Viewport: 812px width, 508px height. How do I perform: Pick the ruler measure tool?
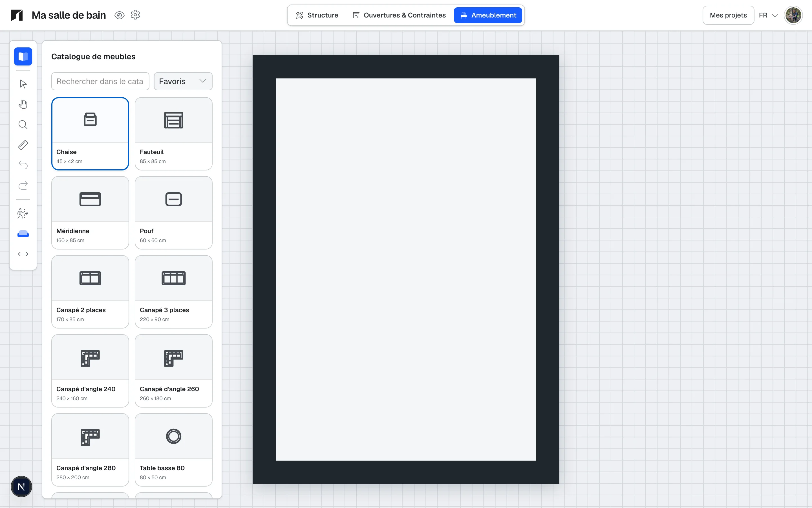pos(23,145)
